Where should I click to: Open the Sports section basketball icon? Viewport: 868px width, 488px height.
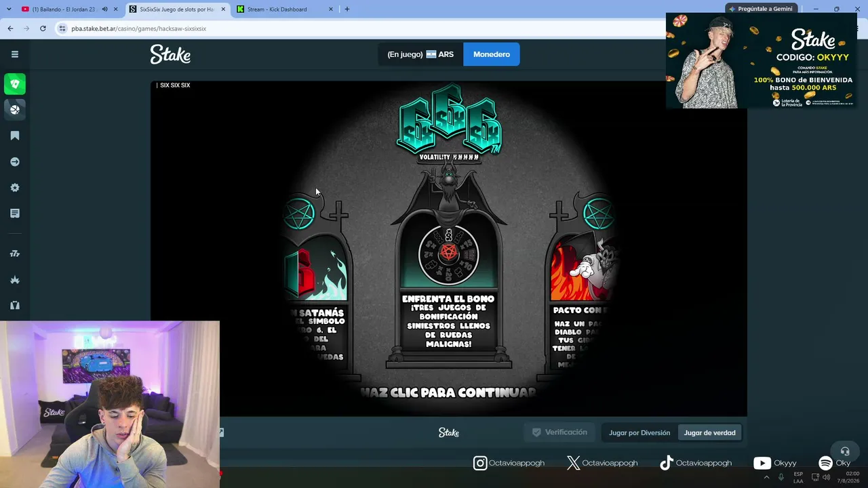point(15,109)
